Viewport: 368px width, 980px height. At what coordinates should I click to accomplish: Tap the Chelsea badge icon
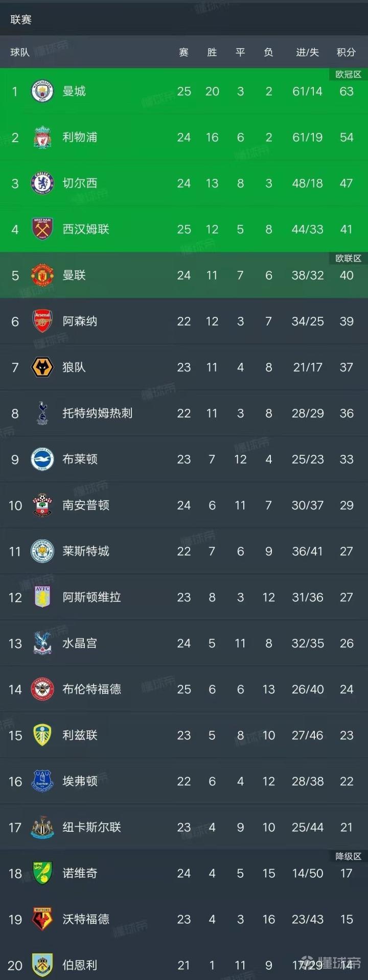[x=42, y=184]
